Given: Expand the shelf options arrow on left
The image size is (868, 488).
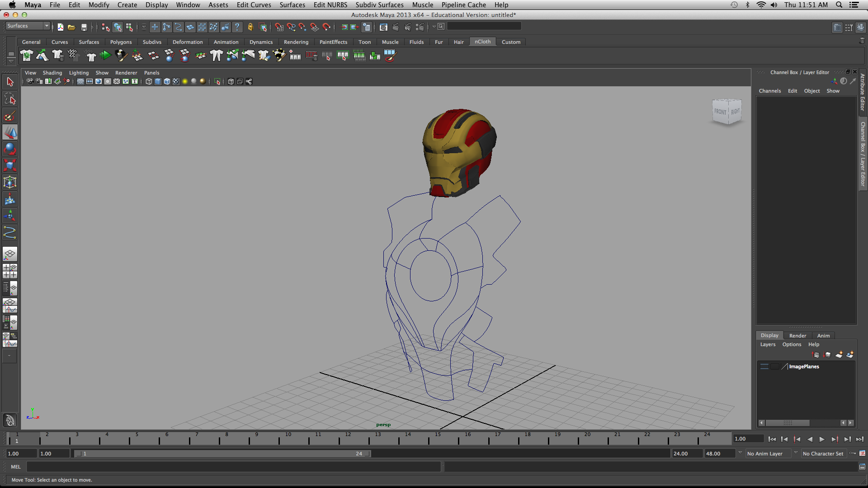Looking at the screenshot, I should (11, 61).
